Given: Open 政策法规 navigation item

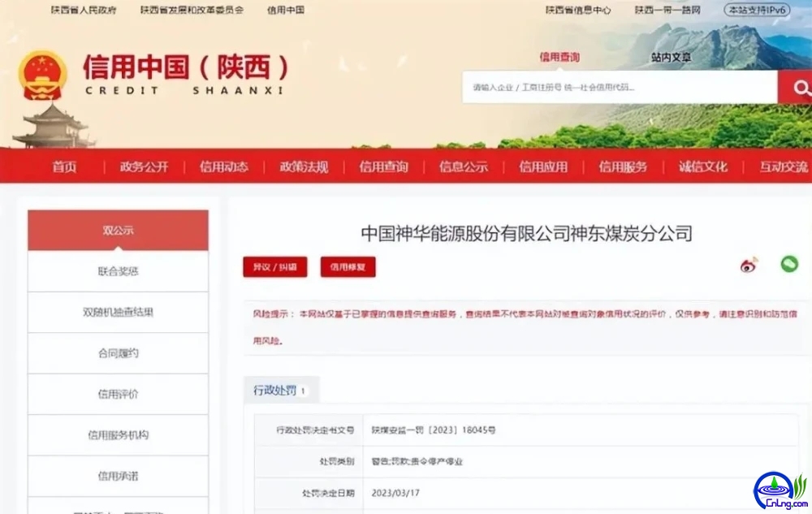Looking at the screenshot, I should [304, 166].
